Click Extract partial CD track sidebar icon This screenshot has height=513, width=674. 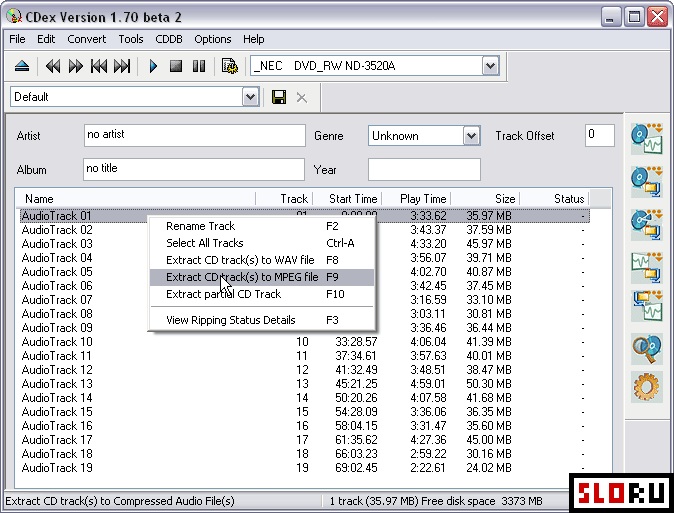(646, 225)
